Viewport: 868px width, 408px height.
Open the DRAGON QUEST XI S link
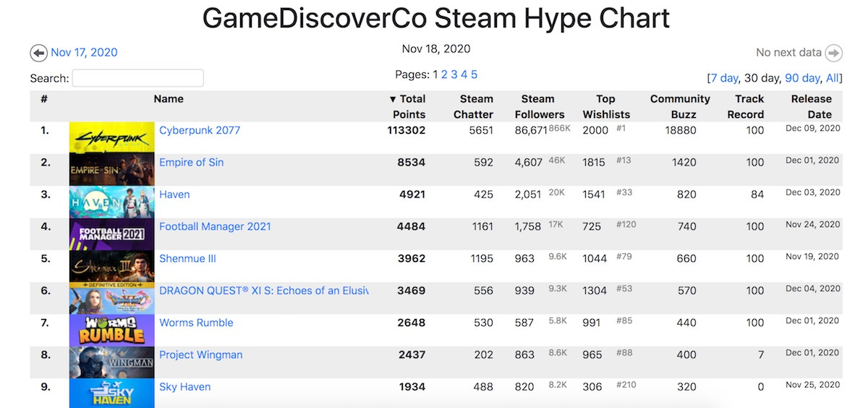tap(264, 290)
